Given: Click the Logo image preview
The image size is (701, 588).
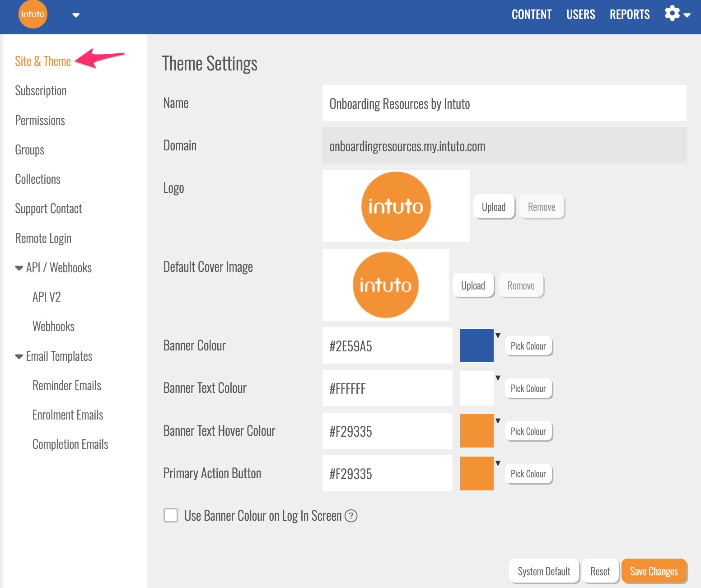Looking at the screenshot, I should (x=396, y=206).
